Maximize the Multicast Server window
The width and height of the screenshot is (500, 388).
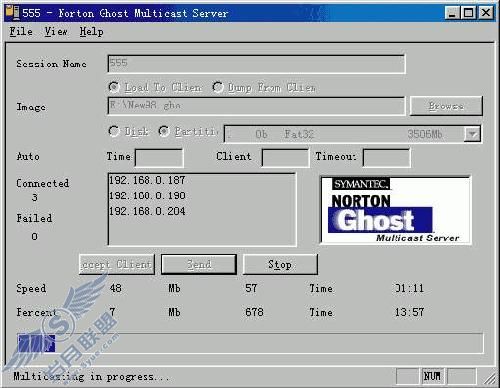(468, 13)
